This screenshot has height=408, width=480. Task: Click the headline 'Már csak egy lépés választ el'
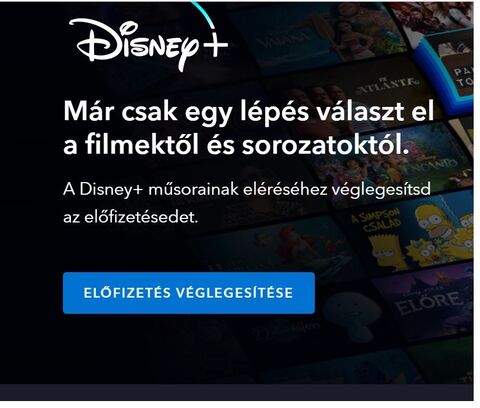coord(249,113)
